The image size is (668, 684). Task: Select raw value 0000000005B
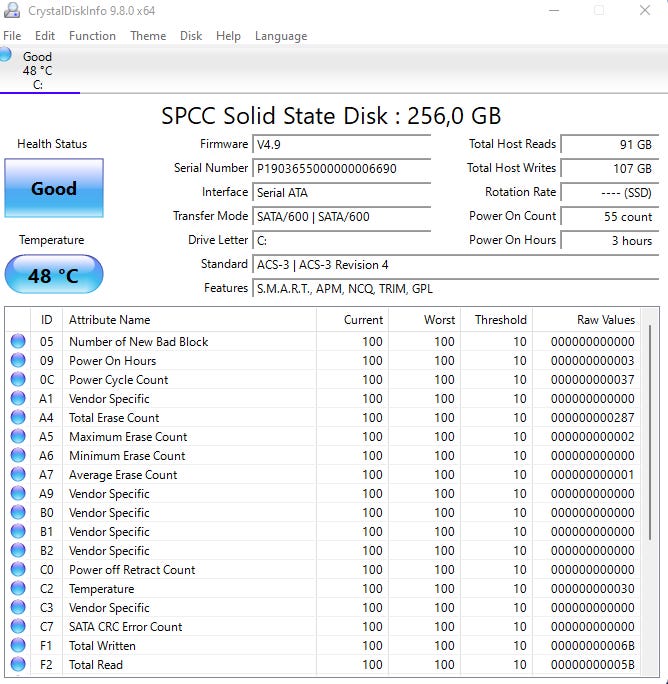click(593, 665)
